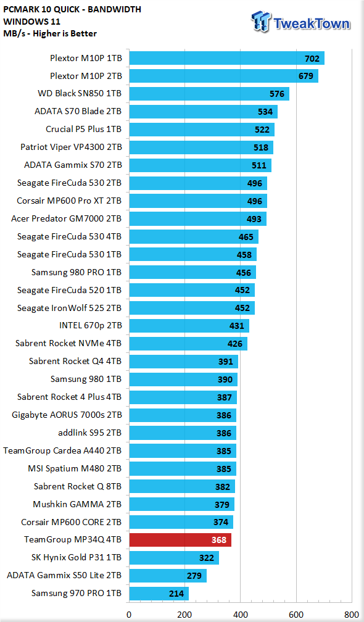This screenshot has width=364, height=622.
Task: Select the red TeamGroup MP34Q 4TB bar
Action: (x=180, y=540)
